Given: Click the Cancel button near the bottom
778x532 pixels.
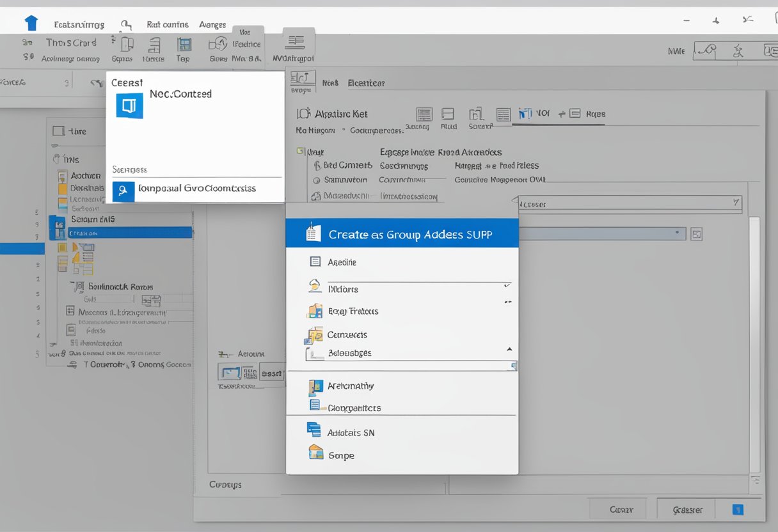Looking at the screenshot, I should click(617, 509).
